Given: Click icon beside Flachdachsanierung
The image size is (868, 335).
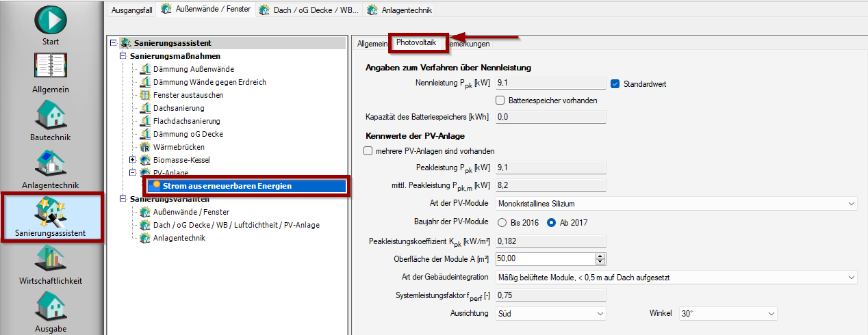Looking at the screenshot, I should [144, 121].
